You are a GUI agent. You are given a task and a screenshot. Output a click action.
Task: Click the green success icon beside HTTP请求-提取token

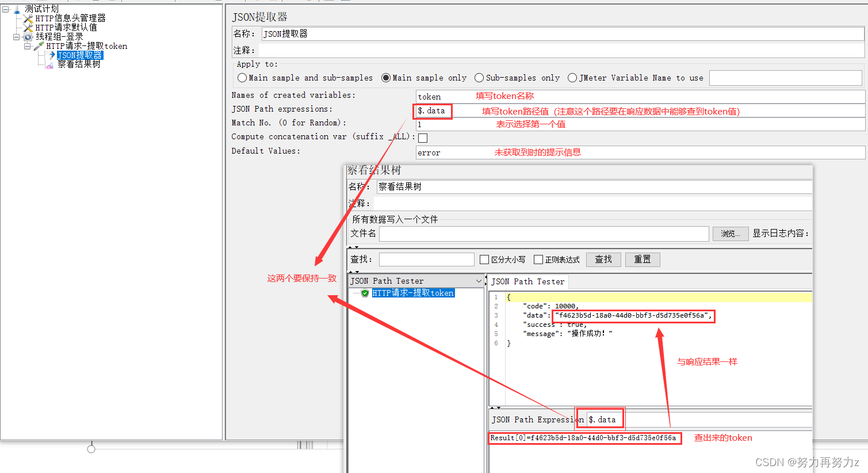[366, 293]
